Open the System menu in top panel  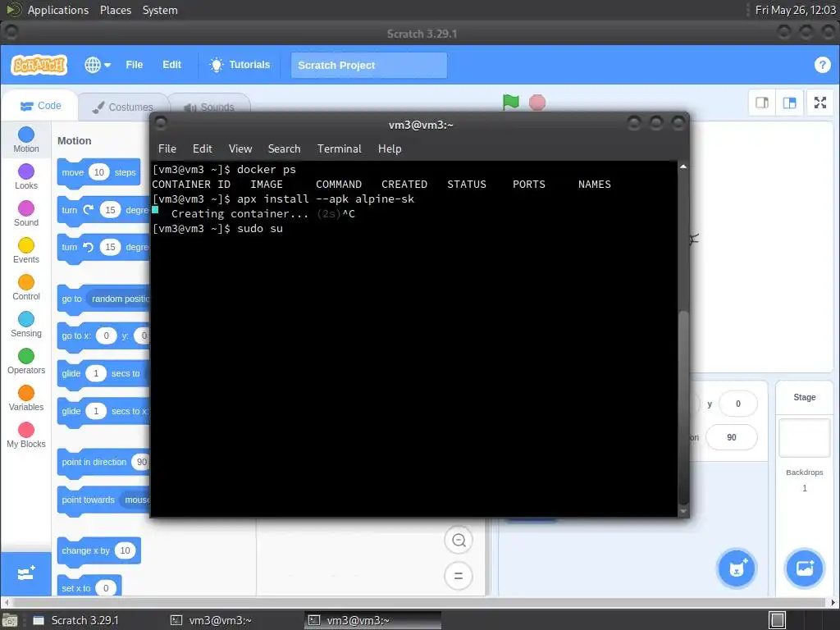(160, 10)
